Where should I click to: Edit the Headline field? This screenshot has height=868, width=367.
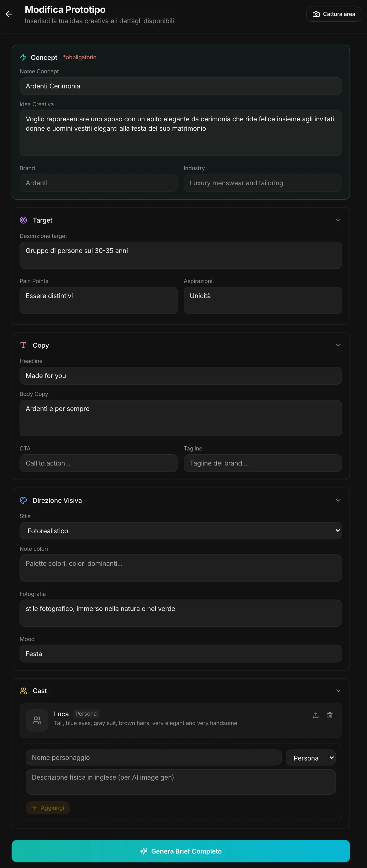tap(181, 376)
